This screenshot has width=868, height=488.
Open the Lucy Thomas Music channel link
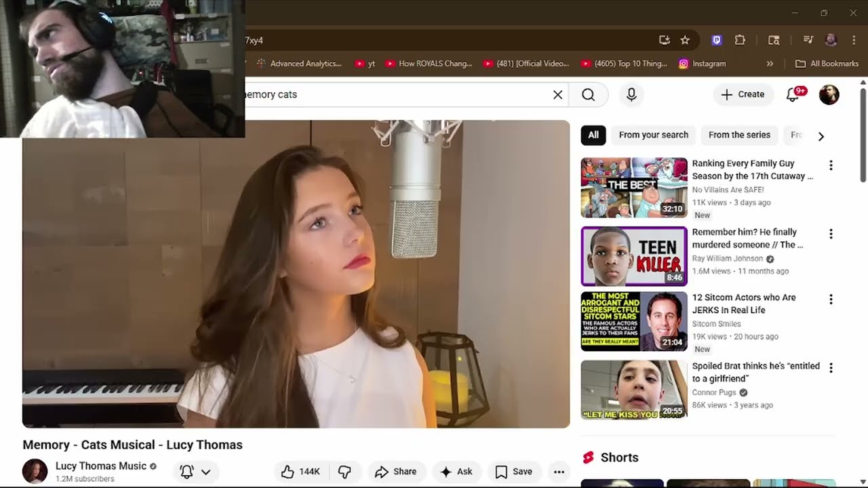101,466
